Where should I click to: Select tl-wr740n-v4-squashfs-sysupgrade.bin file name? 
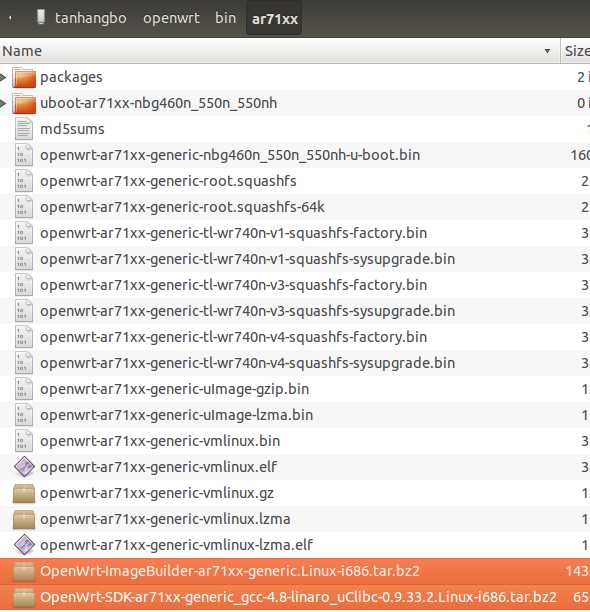pos(248,363)
